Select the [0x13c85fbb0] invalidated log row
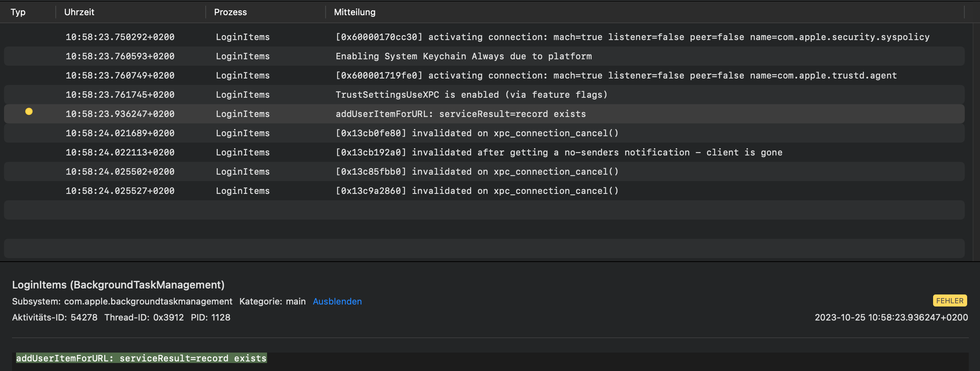980x371 pixels. [477, 171]
